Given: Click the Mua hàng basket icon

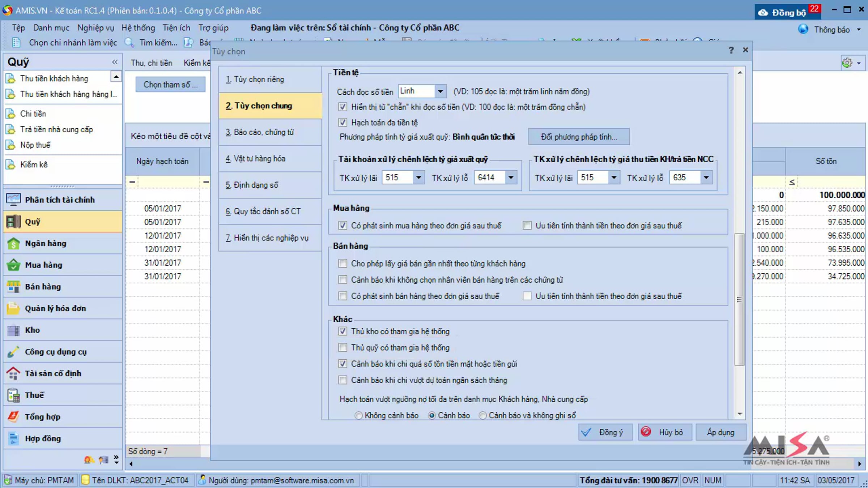Looking at the screenshot, I should pos(13,265).
